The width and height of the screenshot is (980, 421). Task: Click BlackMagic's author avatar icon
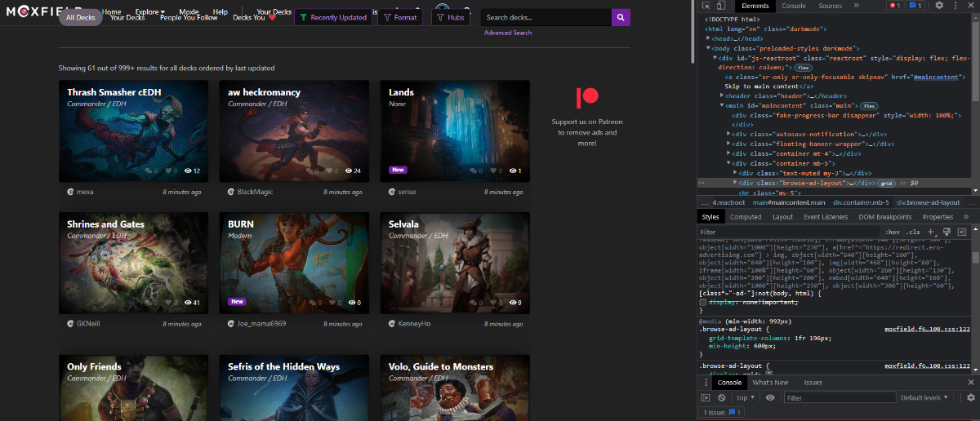tap(231, 192)
